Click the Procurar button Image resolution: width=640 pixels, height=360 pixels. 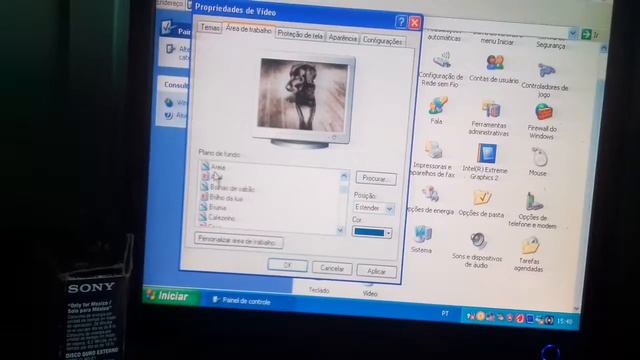tap(376, 179)
